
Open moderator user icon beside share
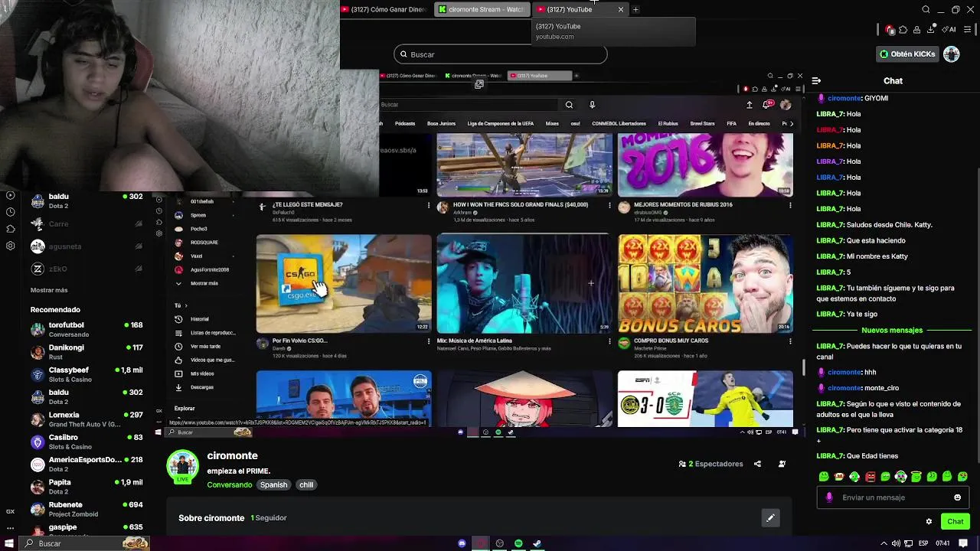coord(782,464)
